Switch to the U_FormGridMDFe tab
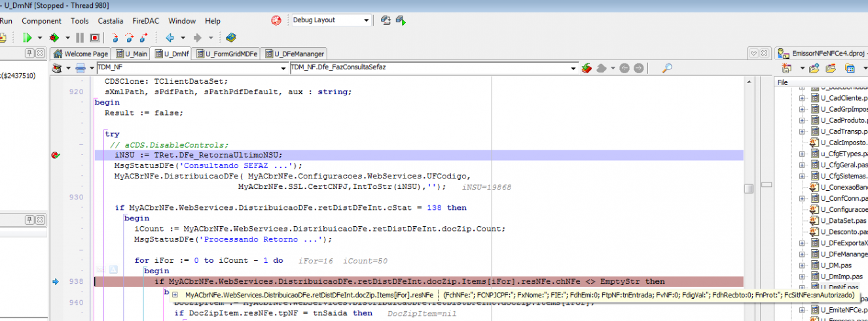868x321 pixels. pos(226,54)
